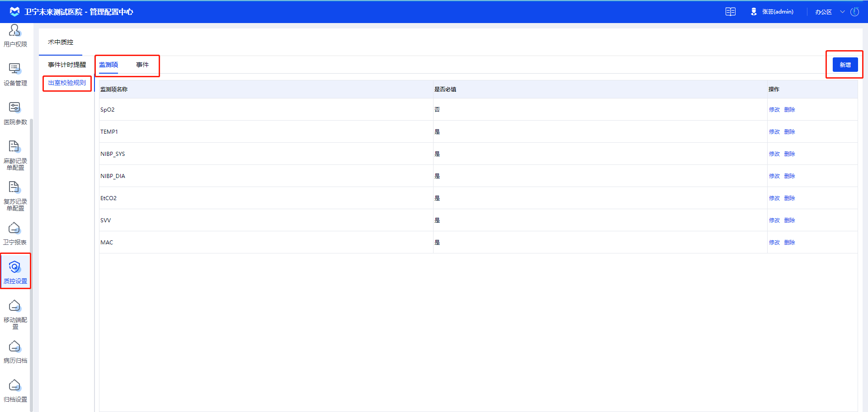
Task: Select the MAC monitor item cell
Action: pos(266,242)
